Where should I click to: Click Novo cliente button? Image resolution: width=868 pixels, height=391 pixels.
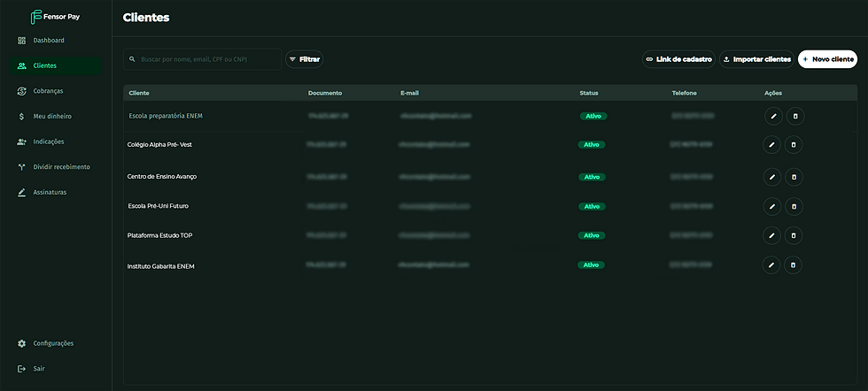[827, 59]
